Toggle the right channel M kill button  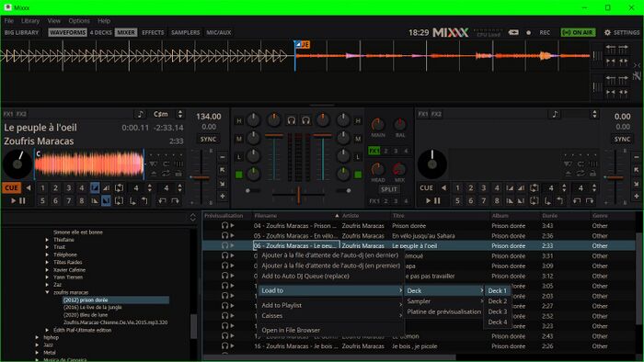[x=358, y=139]
